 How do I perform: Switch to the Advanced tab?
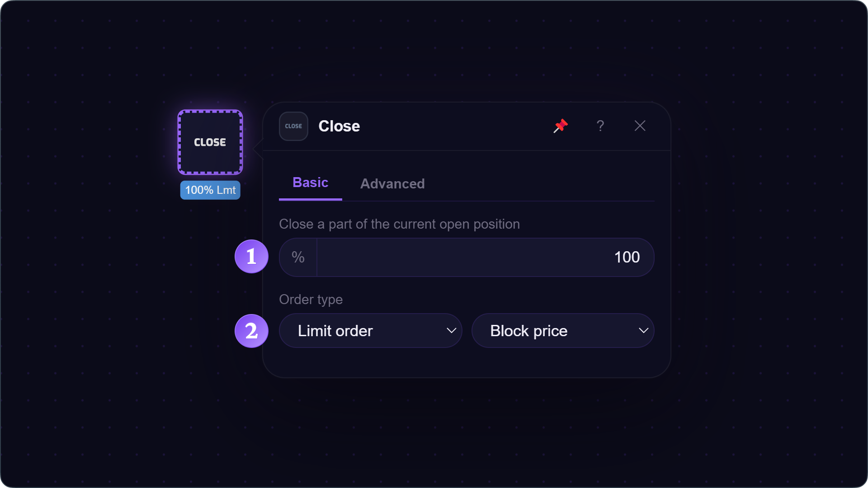click(392, 183)
